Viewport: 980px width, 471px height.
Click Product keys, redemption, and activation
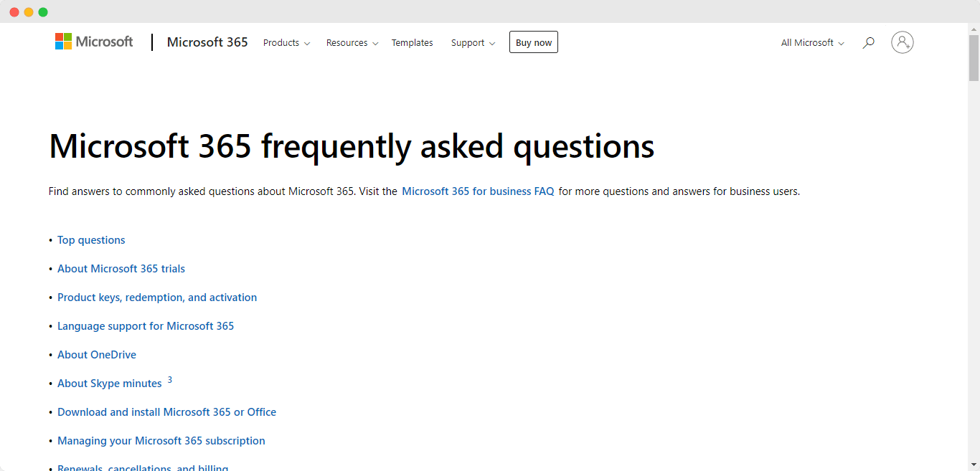pos(156,297)
